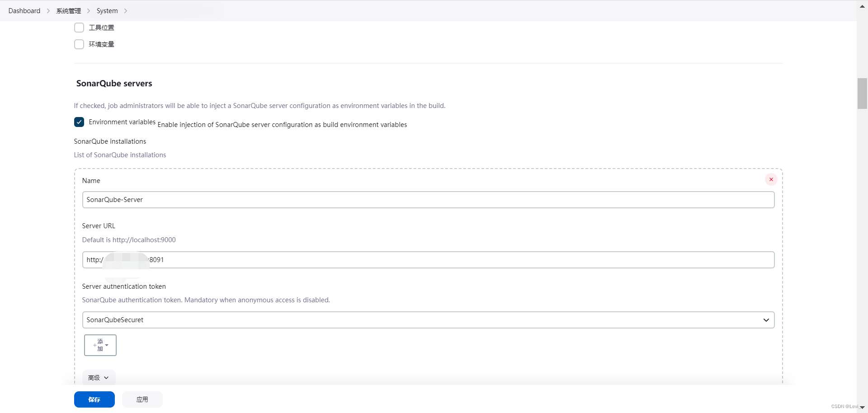Uncheck the Environment variables checkbox

(79, 122)
